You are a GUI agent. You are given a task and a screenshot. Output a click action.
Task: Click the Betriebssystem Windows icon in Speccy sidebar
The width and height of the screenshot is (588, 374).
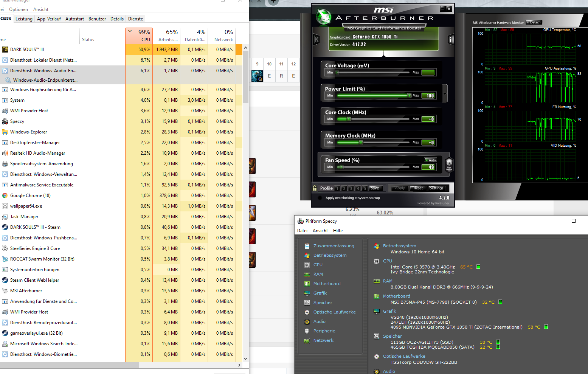click(307, 255)
